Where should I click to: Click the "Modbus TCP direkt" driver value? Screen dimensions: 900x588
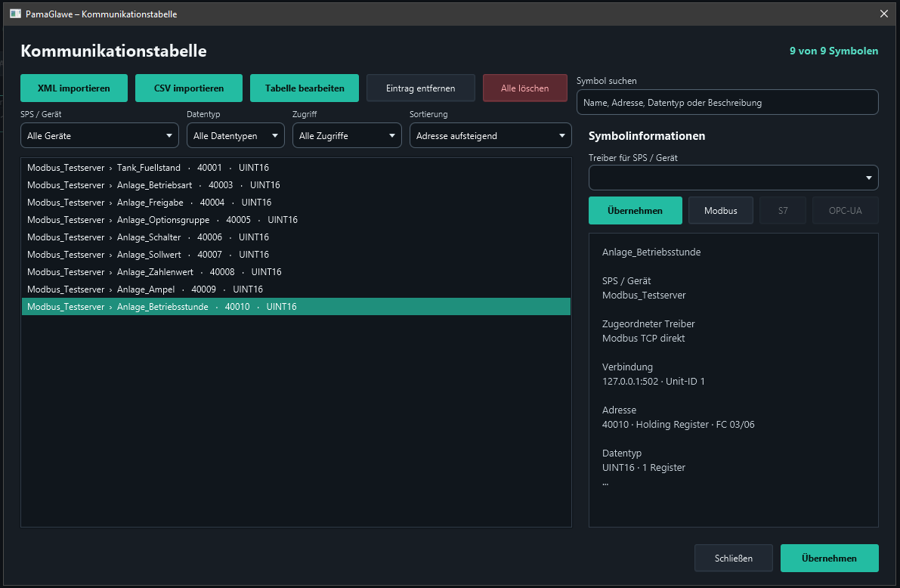tap(643, 339)
